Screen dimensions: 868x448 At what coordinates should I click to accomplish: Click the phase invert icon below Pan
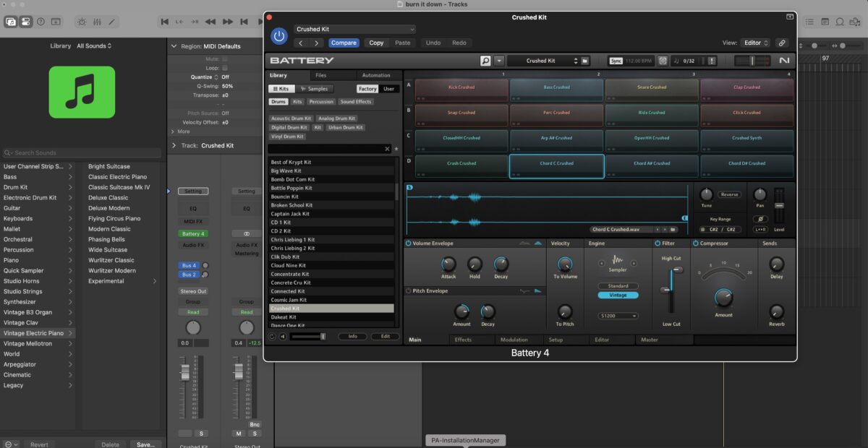(x=760, y=219)
